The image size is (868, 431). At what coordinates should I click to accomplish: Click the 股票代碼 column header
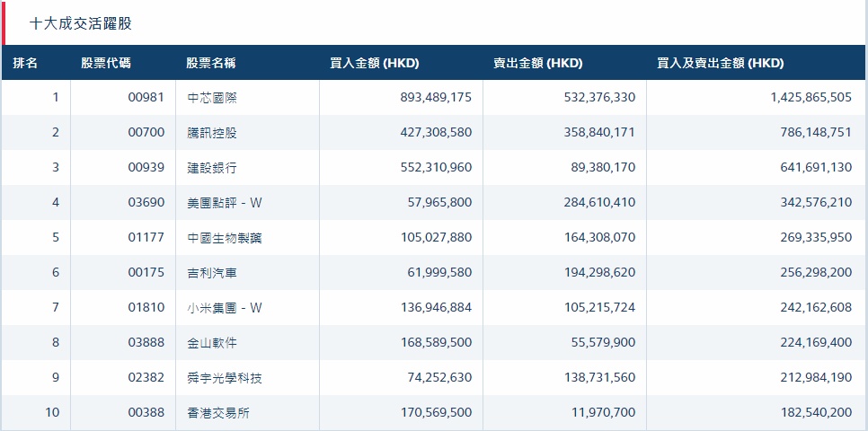105,63
